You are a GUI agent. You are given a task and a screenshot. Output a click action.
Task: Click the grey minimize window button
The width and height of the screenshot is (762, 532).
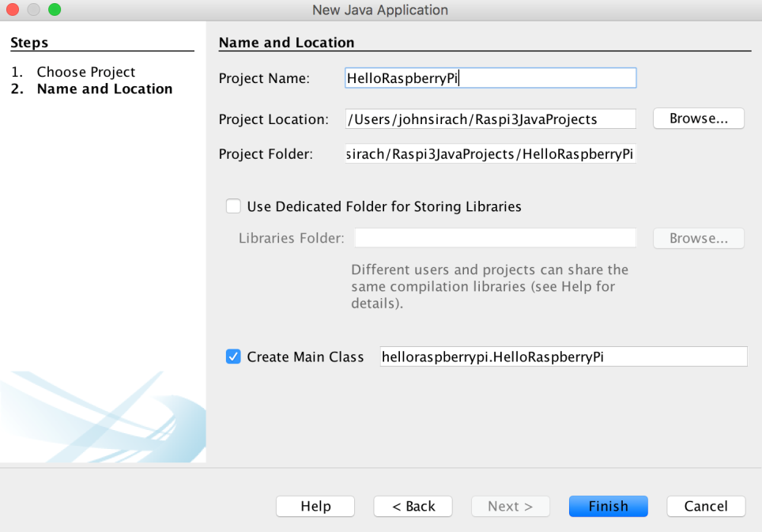point(33,9)
